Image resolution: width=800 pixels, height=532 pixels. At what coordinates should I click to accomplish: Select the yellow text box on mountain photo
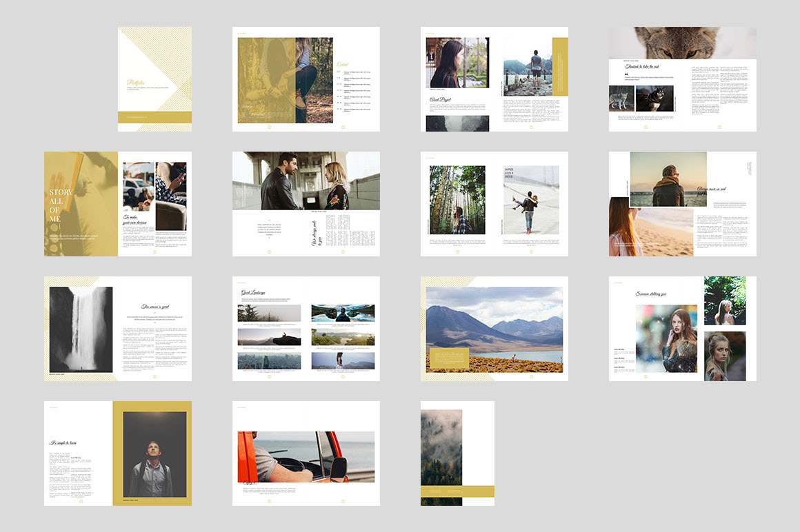coord(448,358)
